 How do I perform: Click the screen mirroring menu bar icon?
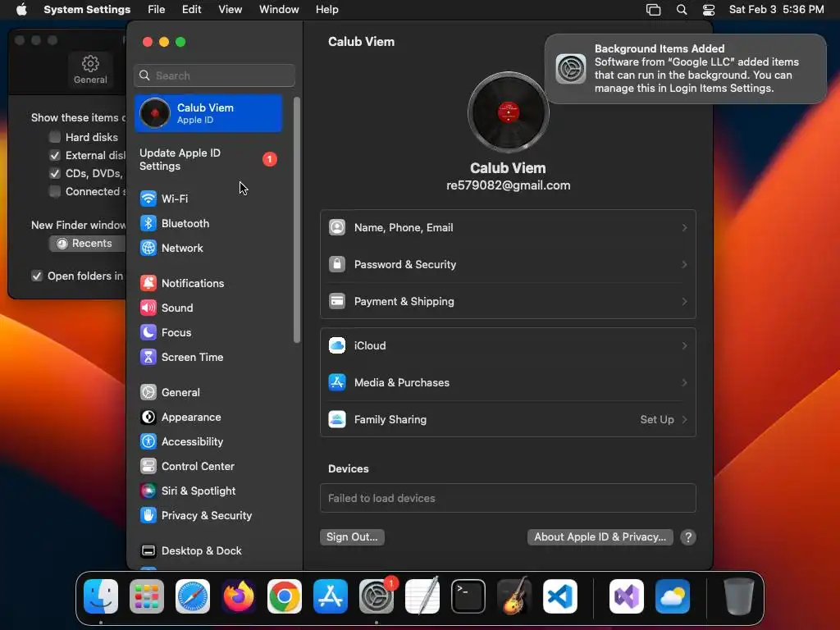click(654, 10)
